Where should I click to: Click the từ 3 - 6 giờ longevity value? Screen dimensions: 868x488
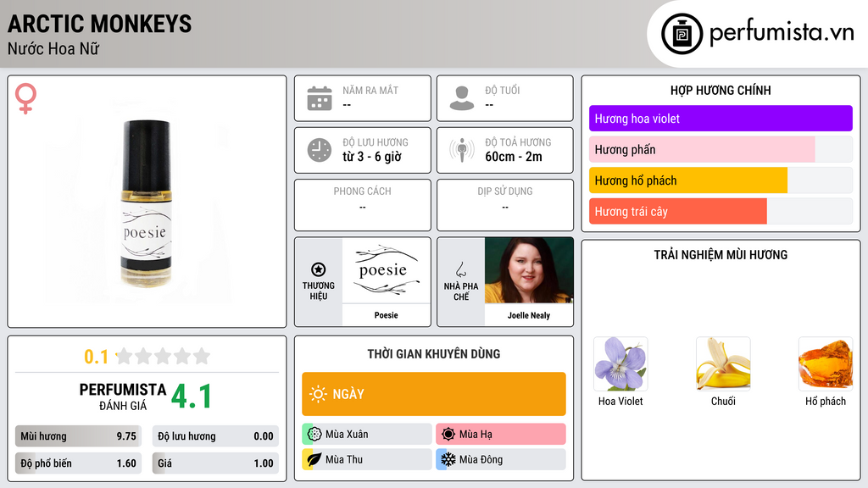tap(372, 157)
